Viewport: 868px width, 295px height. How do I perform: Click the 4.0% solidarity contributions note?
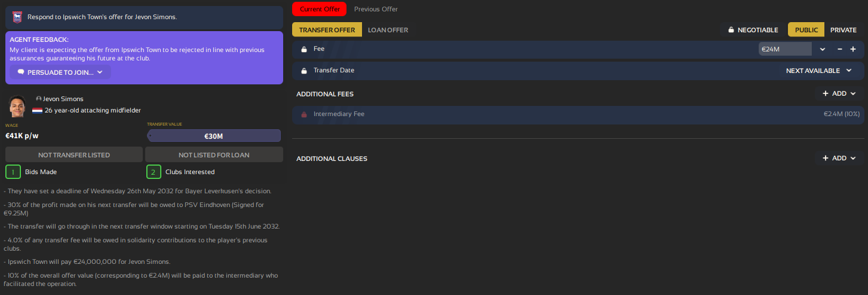pos(135,244)
